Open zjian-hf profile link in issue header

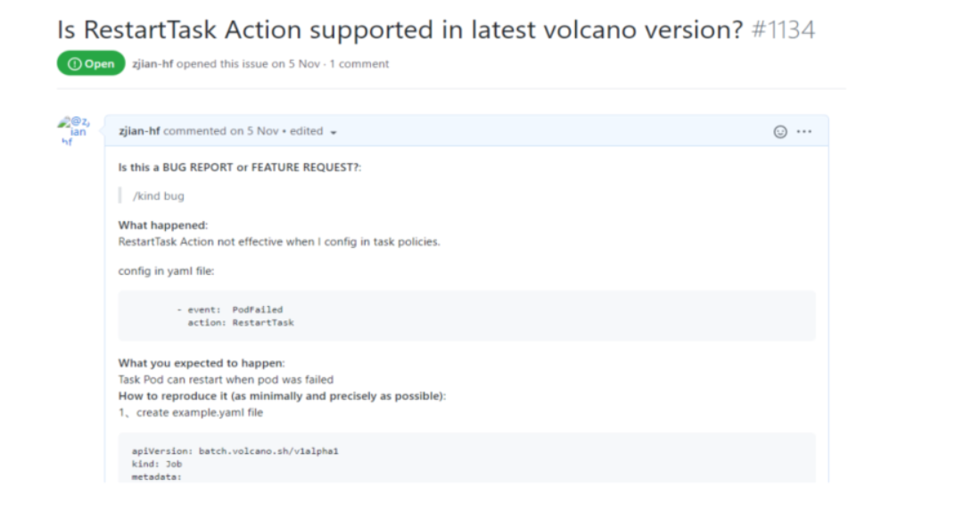152,64
